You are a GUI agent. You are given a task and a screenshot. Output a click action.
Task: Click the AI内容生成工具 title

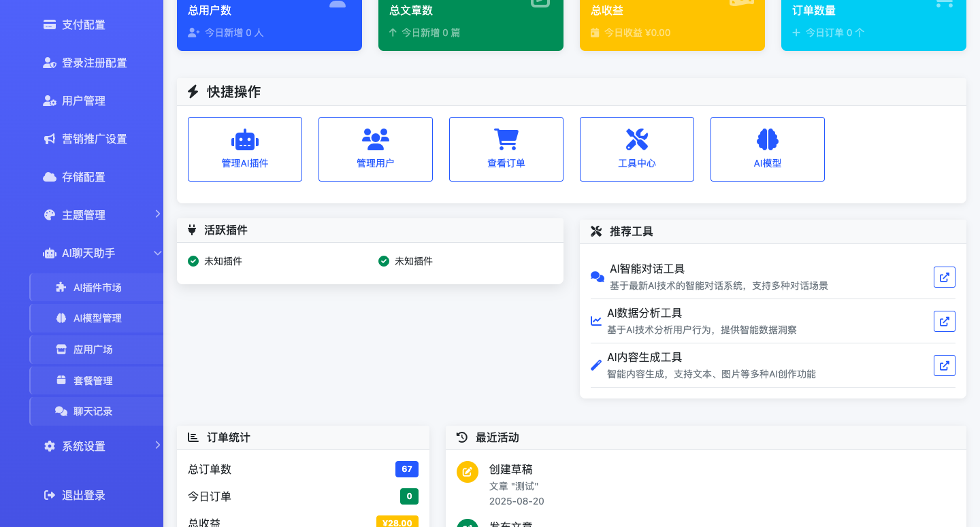pos(644,357)
